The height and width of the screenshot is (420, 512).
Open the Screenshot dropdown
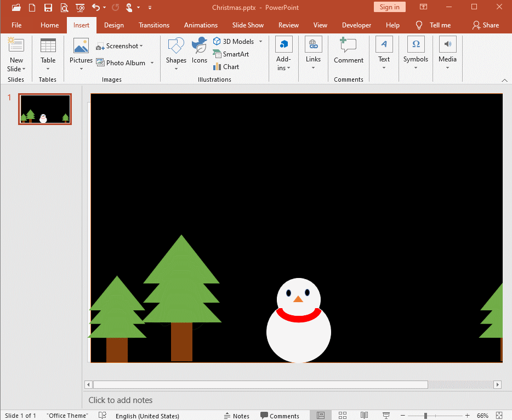tap(120, 46)
